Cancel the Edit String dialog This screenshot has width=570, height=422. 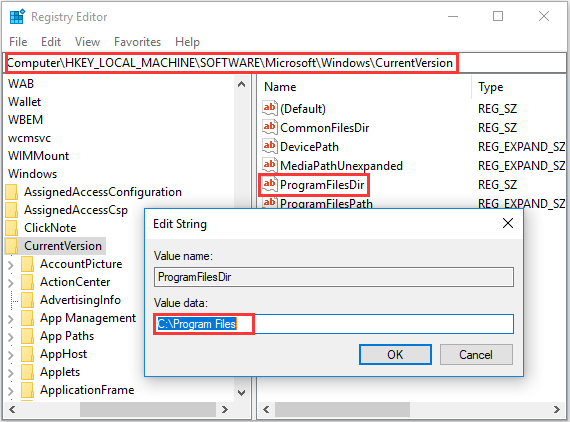pos(476,354)
